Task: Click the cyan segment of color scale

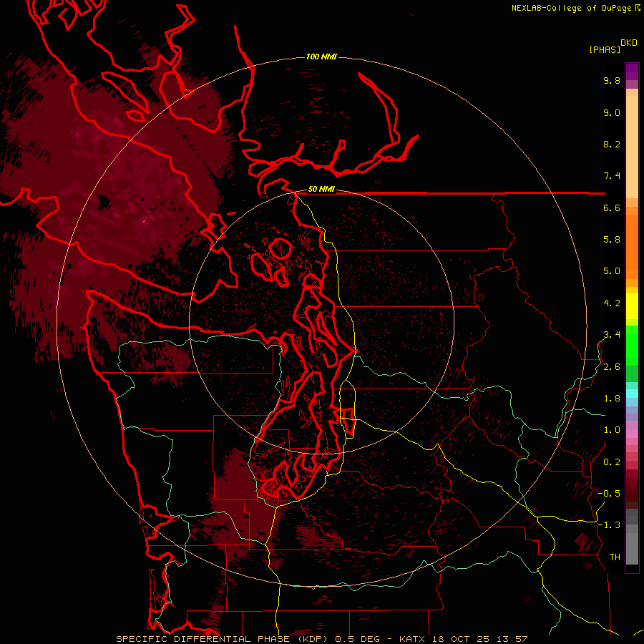Action: coord(632,394)
